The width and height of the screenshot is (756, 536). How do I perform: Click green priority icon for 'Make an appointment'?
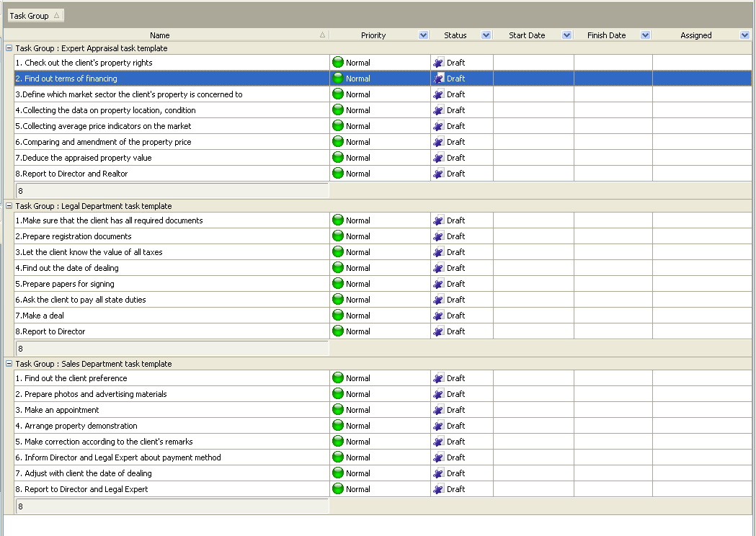point(338,410)
